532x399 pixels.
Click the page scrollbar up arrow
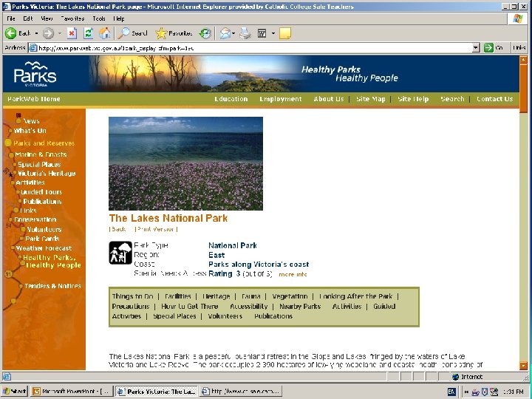pyautogui.click(x=524, y=60)
